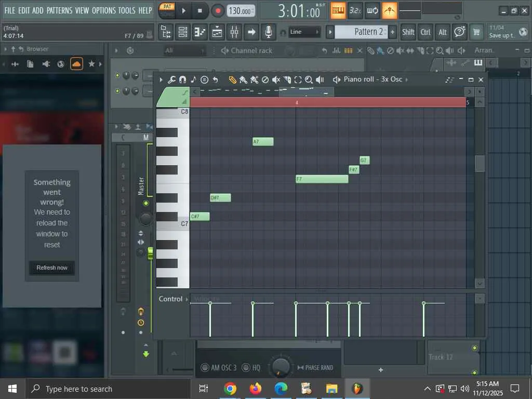This screenshot has height=399, width=532.
Task: Select the A7 note in piano roll
Action: (263, 141)
